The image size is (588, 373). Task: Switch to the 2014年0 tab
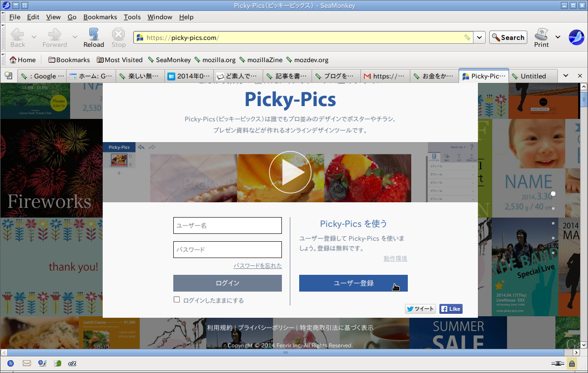tap(189, 76)
